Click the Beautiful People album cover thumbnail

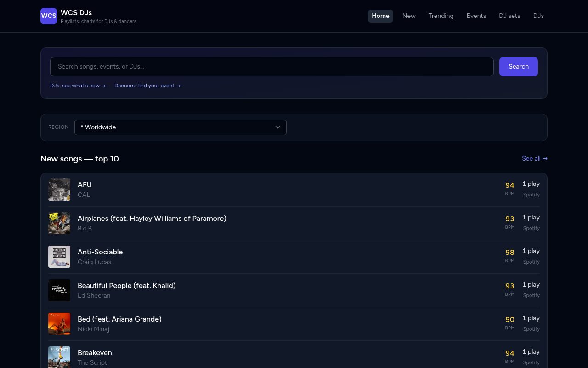59,290
